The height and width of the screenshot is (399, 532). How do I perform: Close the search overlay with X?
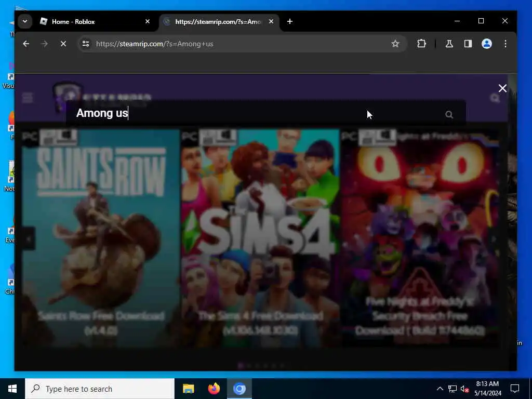pos(502,88)
